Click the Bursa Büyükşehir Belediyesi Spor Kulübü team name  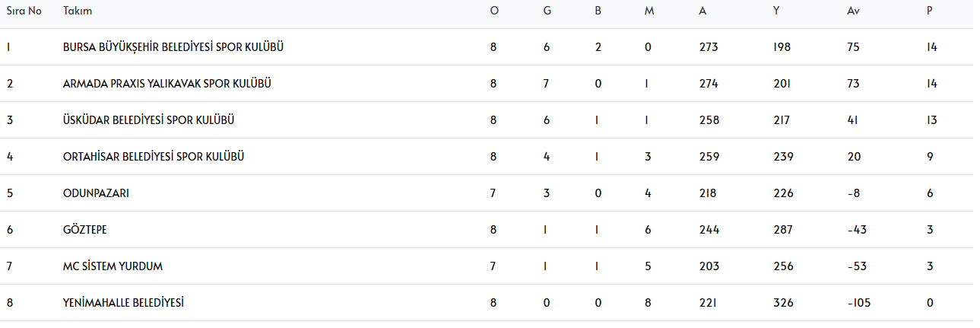(x=173, y=47)
